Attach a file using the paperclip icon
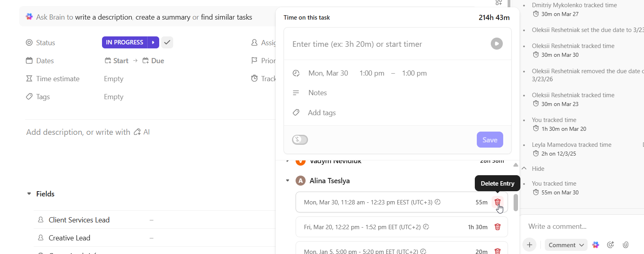Viewport: 644px width, 254px height. [x=626, y=245]
